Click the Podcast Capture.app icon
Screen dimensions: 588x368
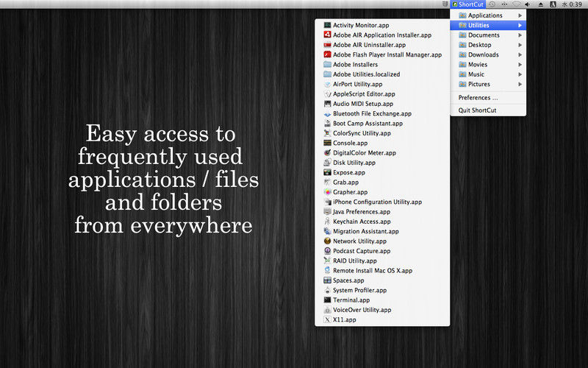(327, 251)
